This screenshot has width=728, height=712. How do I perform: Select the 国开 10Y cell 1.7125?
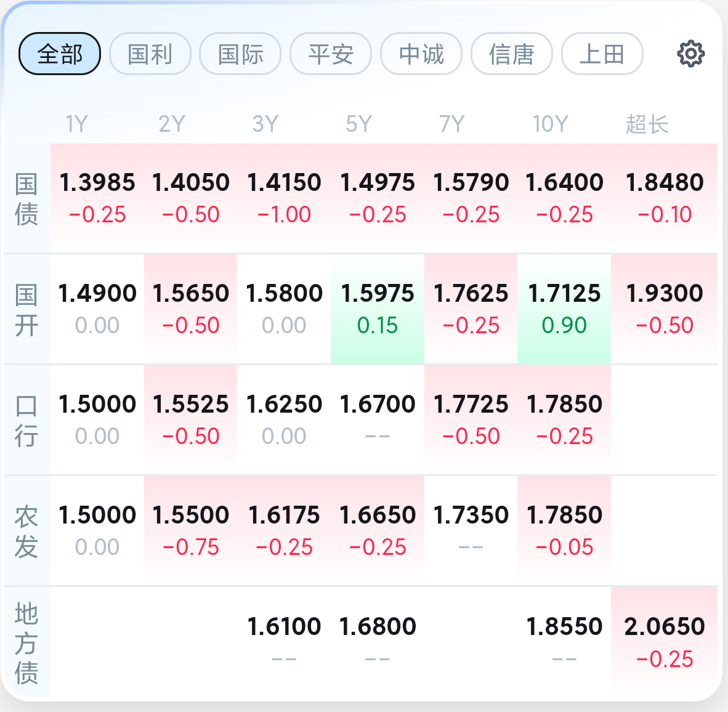tap(564, 308)
